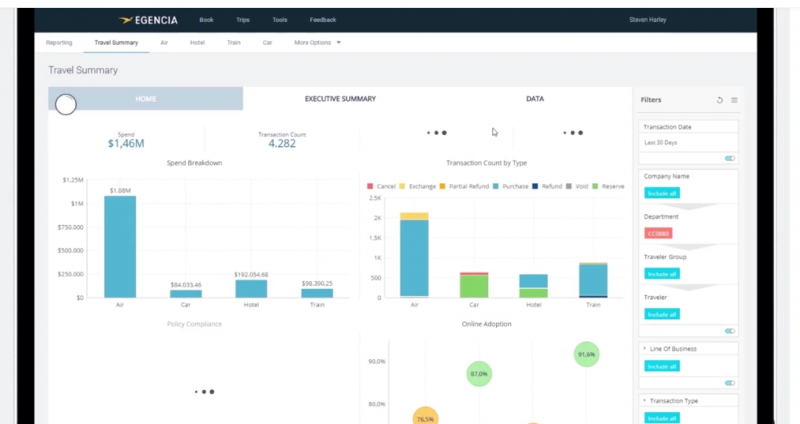
Task: Open the EXECUTIVE SUMMARY dashboard tab
Action: [340, 98]
